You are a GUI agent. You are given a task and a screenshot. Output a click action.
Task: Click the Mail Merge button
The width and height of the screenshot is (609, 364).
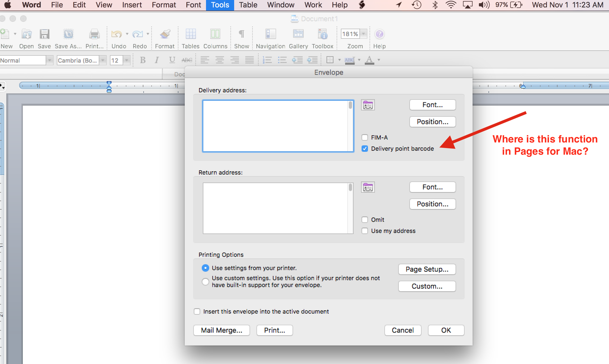click(x=221, y=330)
